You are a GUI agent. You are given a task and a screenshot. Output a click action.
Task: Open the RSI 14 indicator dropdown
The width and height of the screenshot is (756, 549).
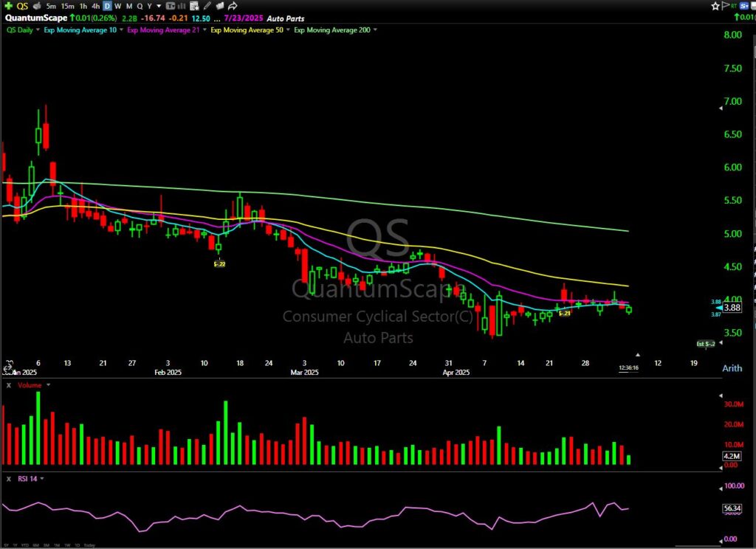(x=42, y=479)
